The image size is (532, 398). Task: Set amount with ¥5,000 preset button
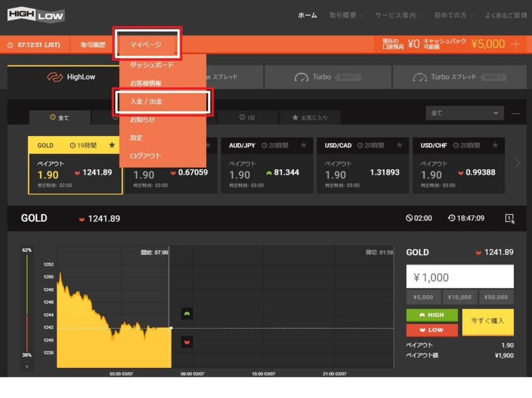point(423,297)
